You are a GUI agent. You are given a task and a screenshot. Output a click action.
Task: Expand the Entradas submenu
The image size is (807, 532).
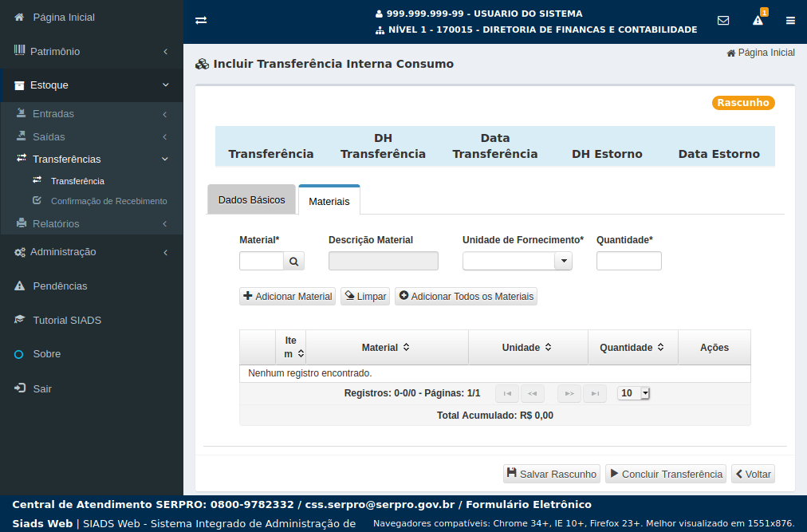pyautogui.click(x=92, y=114)
